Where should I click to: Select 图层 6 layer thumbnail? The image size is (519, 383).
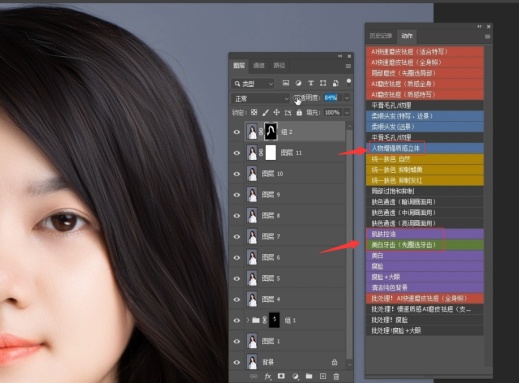252,257
